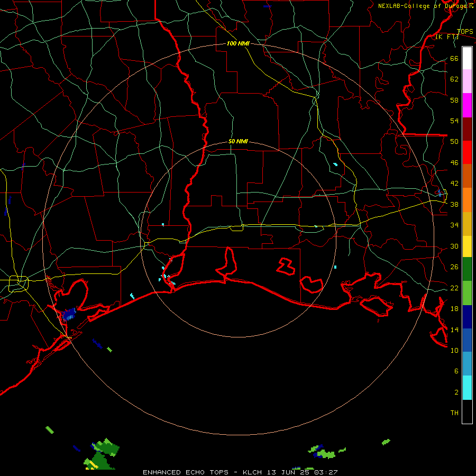Select the gold 34 legend swatch
Image resolution: width=476 pixels, height=476 pixels.
point(467,224)
